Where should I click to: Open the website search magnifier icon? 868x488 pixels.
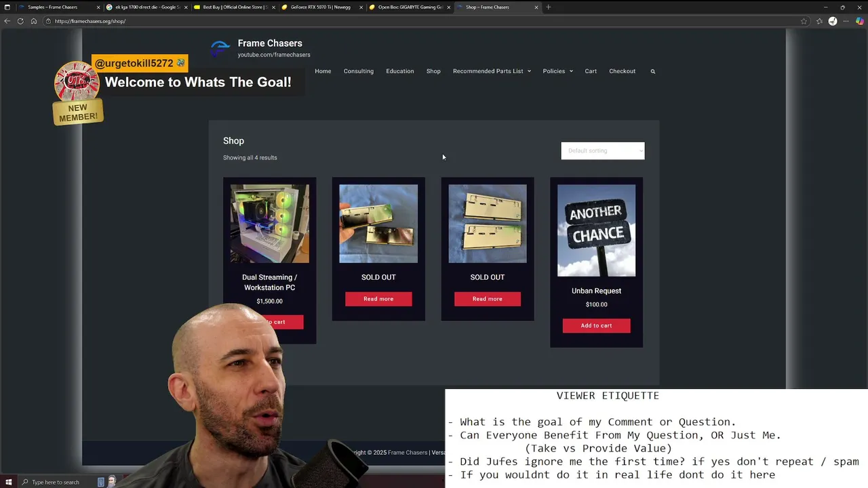coord(653,71)
